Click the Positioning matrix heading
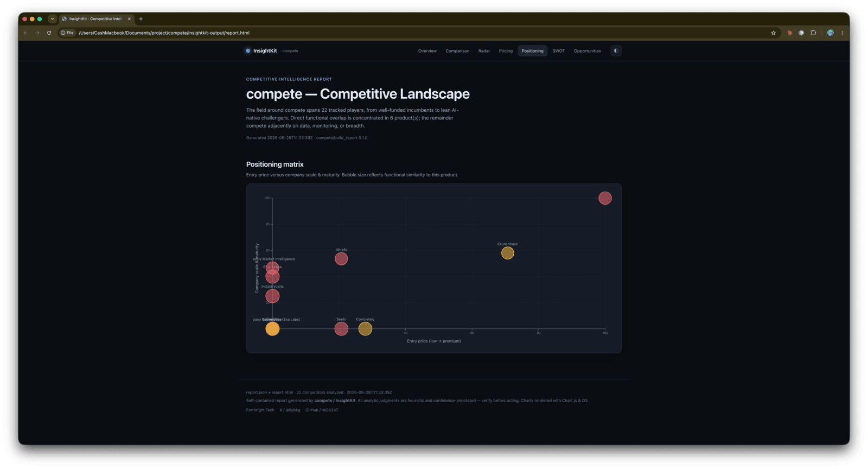The height and width of the screenshot is (469, 868). [275, 164]
